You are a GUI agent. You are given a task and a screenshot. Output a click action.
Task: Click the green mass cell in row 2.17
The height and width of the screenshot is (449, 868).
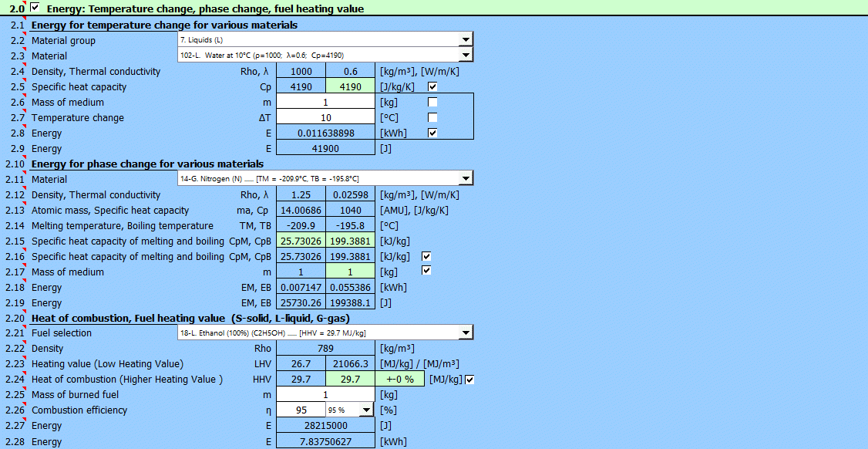tap(351, 272)
